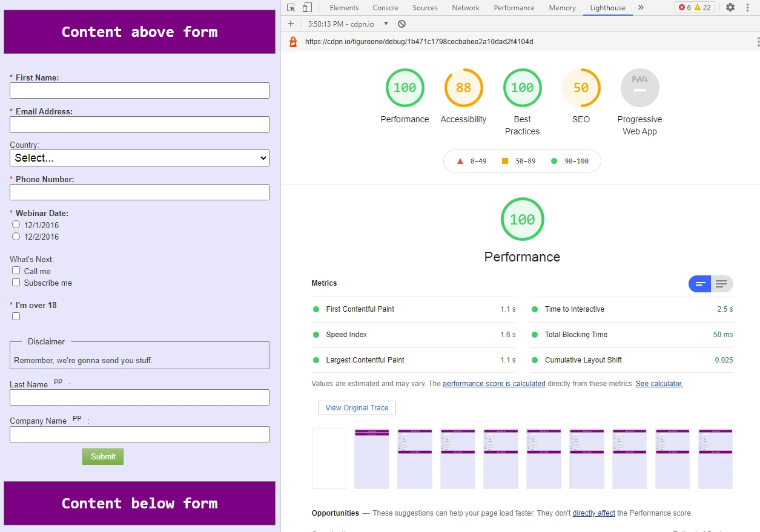Open the Country select dropdown
The image size is (760, 532).
point(139,158)
